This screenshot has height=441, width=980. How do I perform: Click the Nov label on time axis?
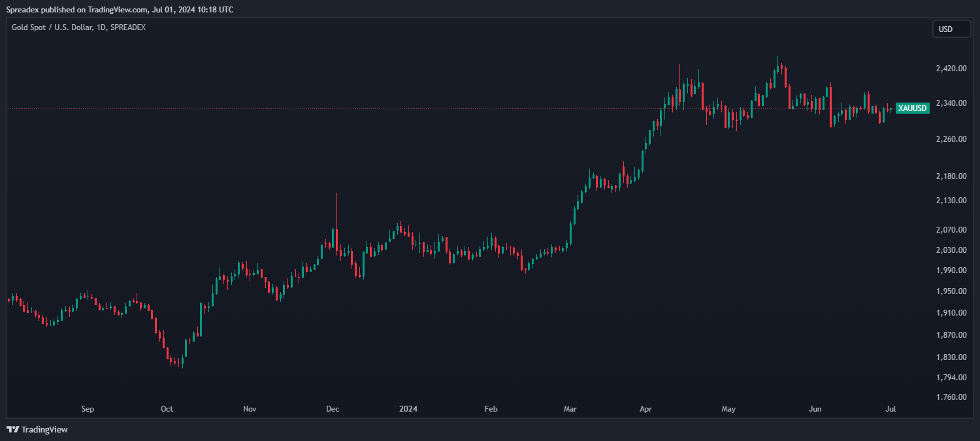pos(249,409)
